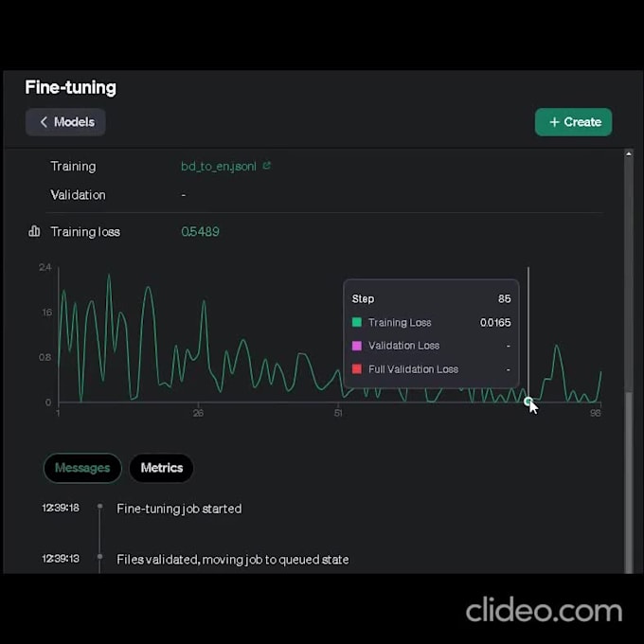Click the plus icon on Create
The width and height of the screenshot is (644, 644).
coord(554,122)
